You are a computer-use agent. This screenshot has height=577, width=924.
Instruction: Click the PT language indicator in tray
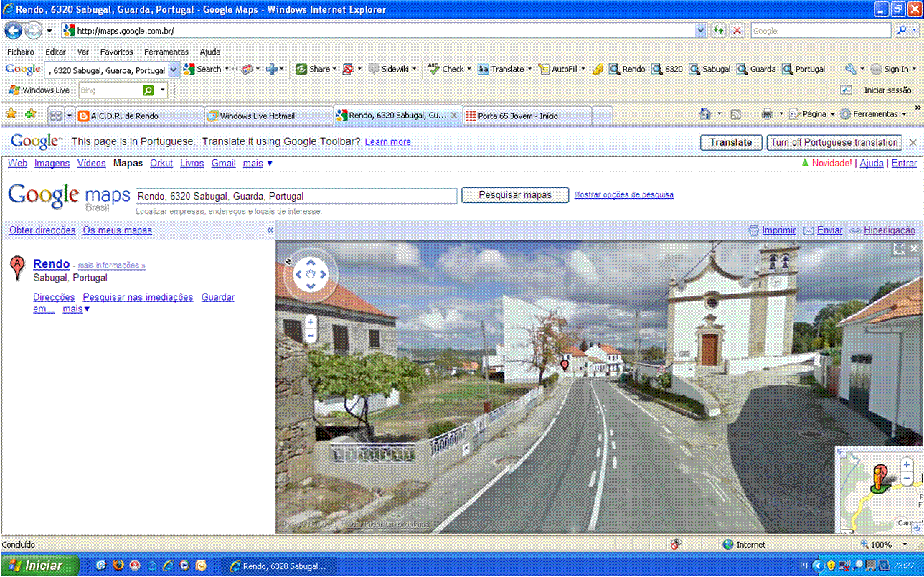point(804,566)
